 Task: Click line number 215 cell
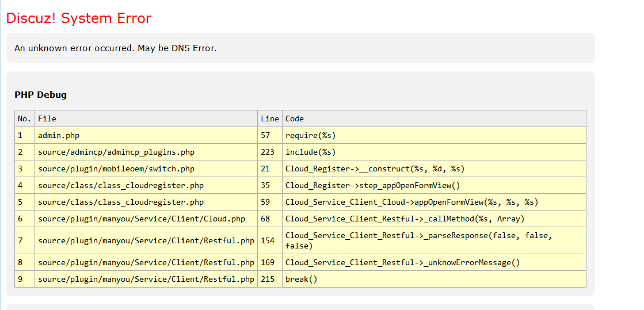(270, 279)
